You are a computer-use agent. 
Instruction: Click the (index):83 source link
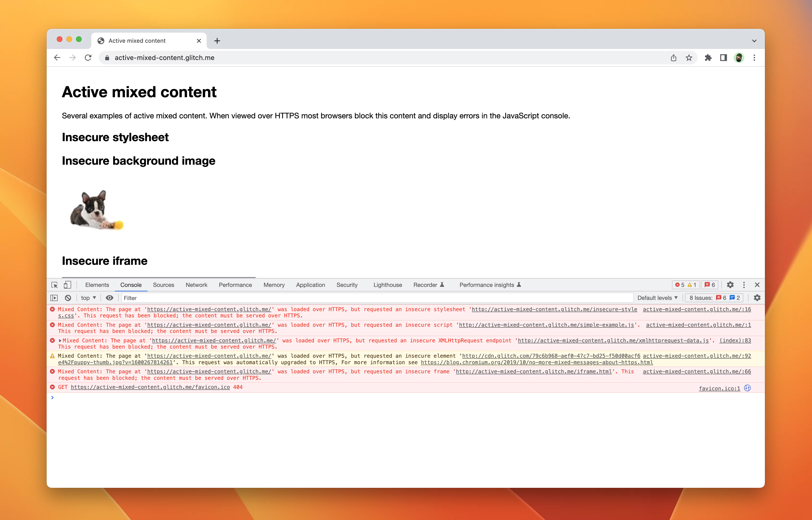click(735, 341)
